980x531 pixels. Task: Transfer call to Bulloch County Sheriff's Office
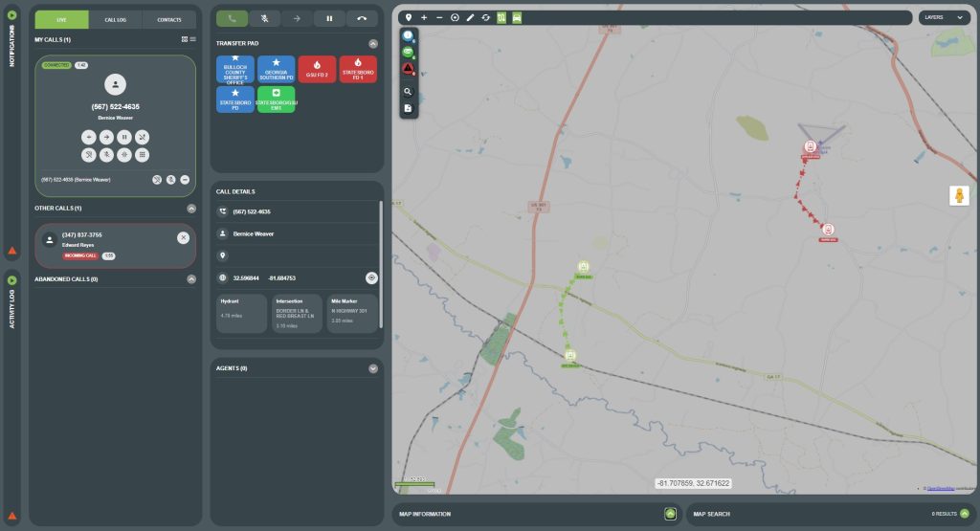pyautogui.click(x=235, y=70)
